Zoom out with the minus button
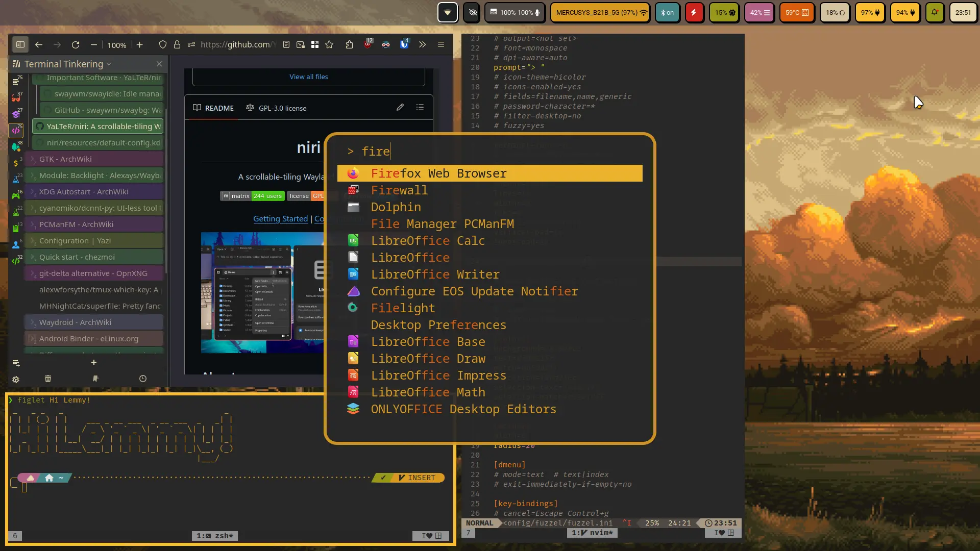 94,45
